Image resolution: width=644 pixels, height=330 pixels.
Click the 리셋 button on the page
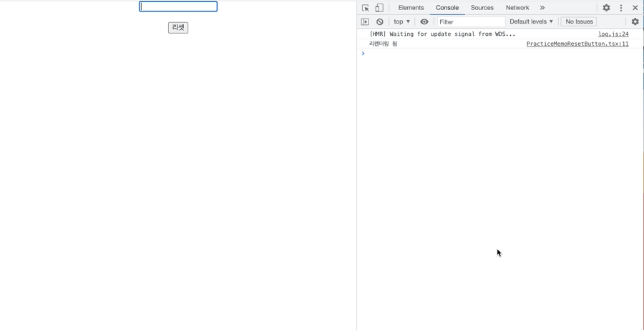(178, 27)
